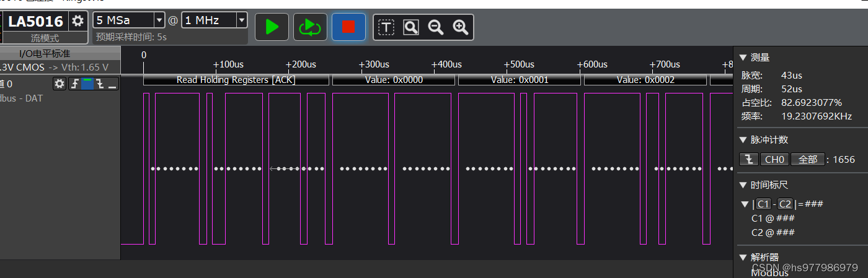Select the Value: 0x0001 decoded frame

point(520,80)
